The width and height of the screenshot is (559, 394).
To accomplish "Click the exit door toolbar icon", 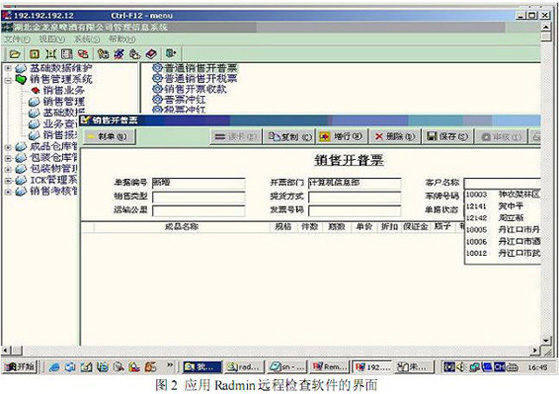I will click(x=171, y=53).
